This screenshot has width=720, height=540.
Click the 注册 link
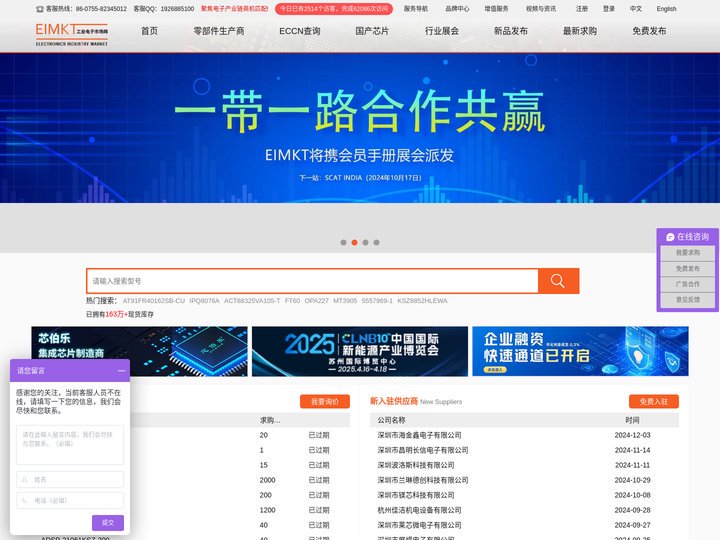tap(582, 9)
